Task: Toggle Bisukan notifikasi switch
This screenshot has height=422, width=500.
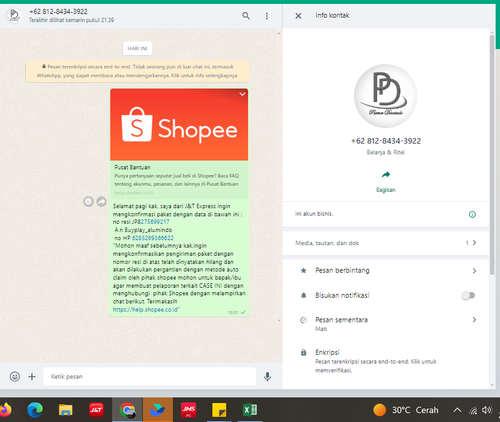Action: 468,295
